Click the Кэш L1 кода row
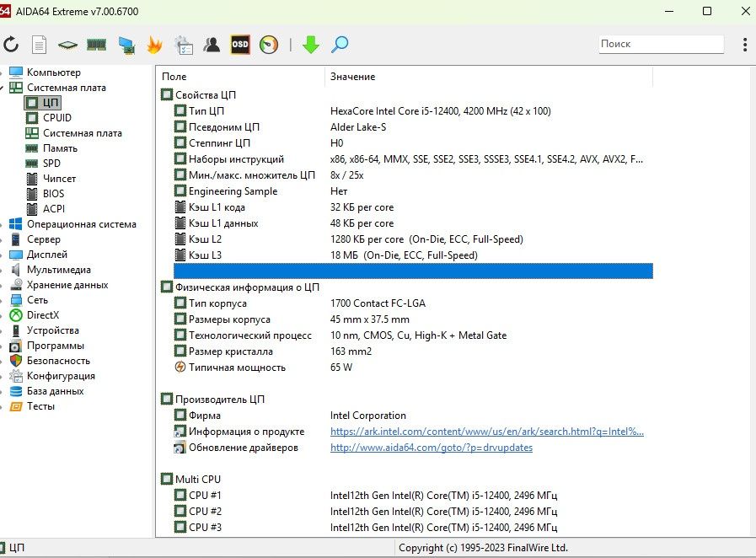 click(x=413, y=207)
